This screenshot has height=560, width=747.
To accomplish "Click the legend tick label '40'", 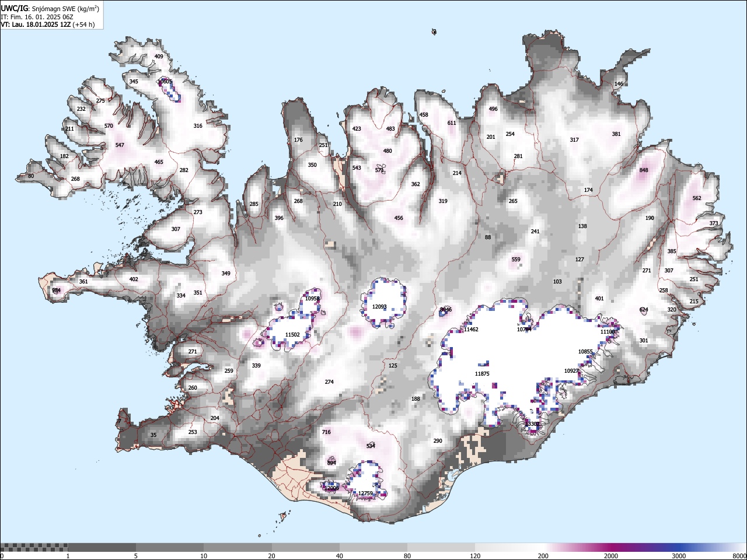I will click(x=340, y=556).
